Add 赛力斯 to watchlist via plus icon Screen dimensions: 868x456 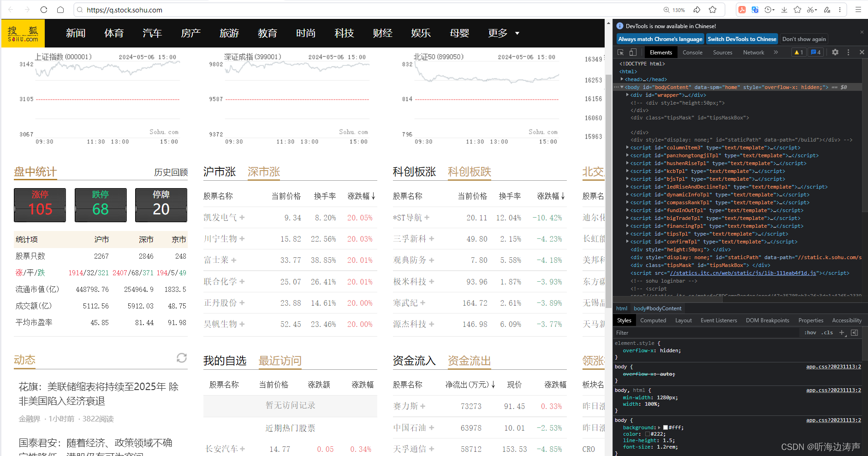[x=423, y=406]
